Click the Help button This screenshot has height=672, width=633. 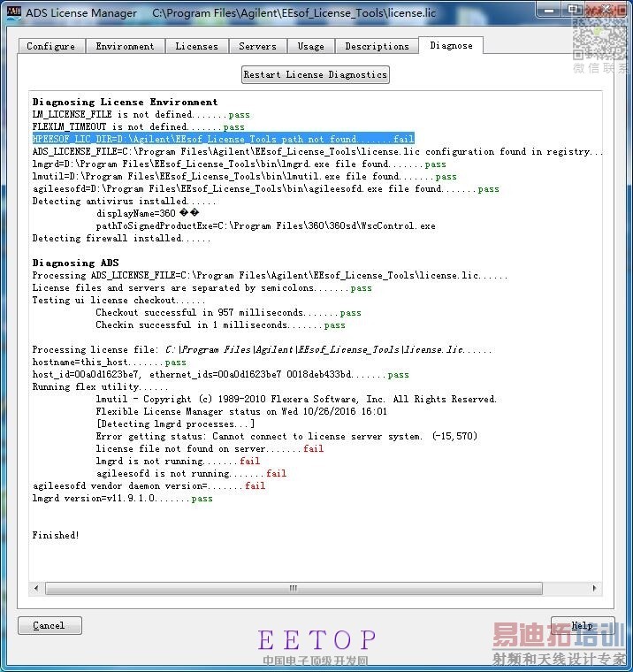(x=583, y=625)
